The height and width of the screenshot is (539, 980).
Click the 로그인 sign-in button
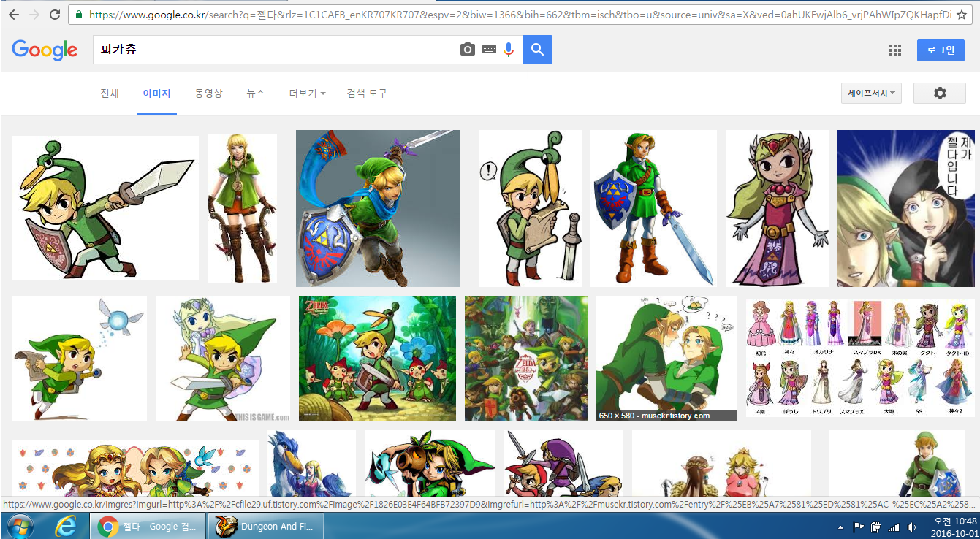pyautogui.click(x=941, y=50)
